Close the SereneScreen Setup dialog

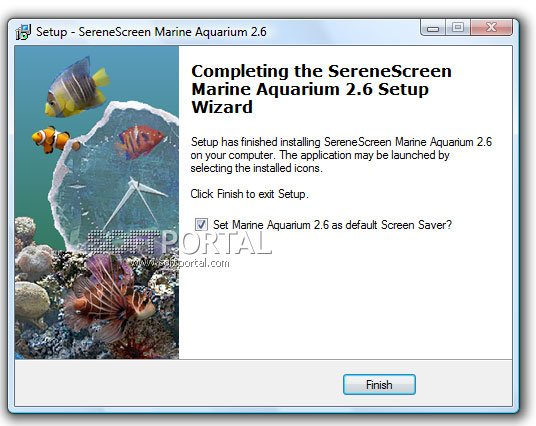tap(492, 28)
